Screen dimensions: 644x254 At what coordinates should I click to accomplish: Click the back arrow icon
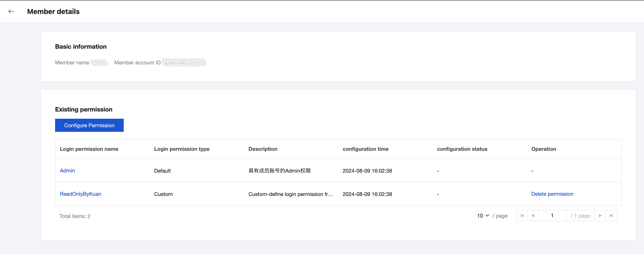(11, 12)
